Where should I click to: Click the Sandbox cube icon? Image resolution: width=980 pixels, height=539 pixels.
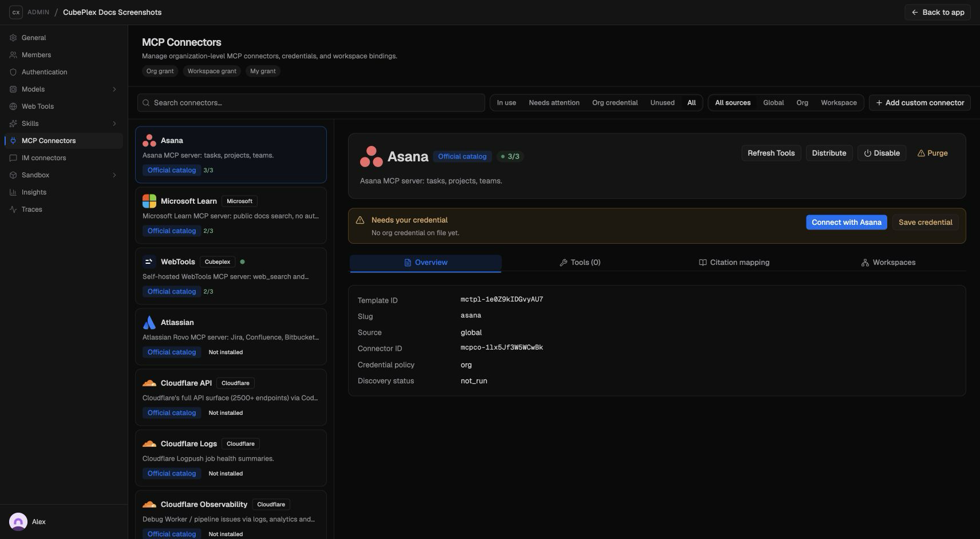(x=13, y=175)
